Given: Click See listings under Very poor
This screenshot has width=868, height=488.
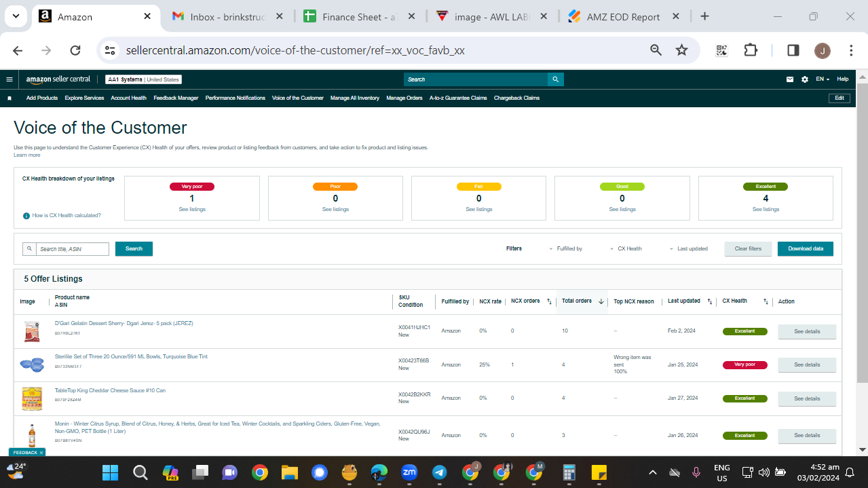Looking at the screenshot, I should [x=192, y=210].
